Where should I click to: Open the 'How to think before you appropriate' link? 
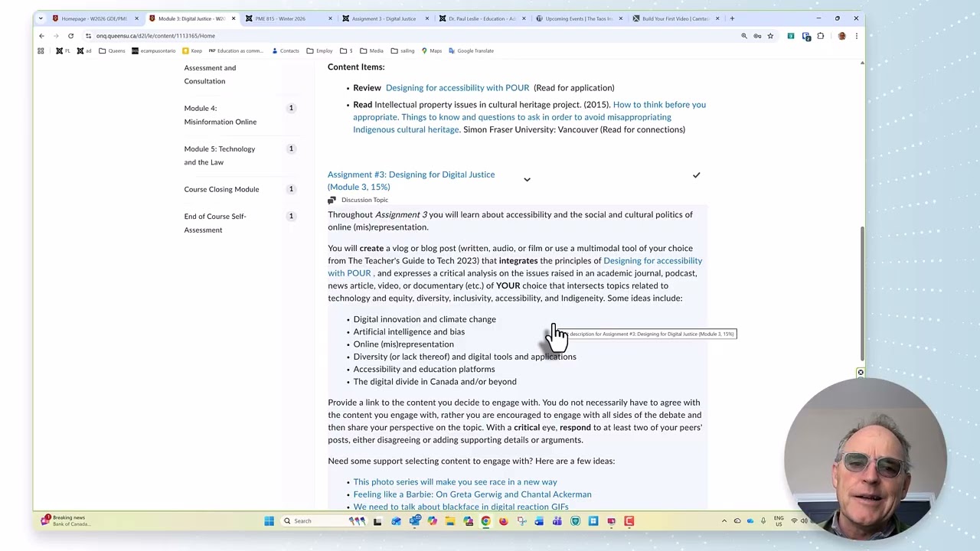coord(529,117)
